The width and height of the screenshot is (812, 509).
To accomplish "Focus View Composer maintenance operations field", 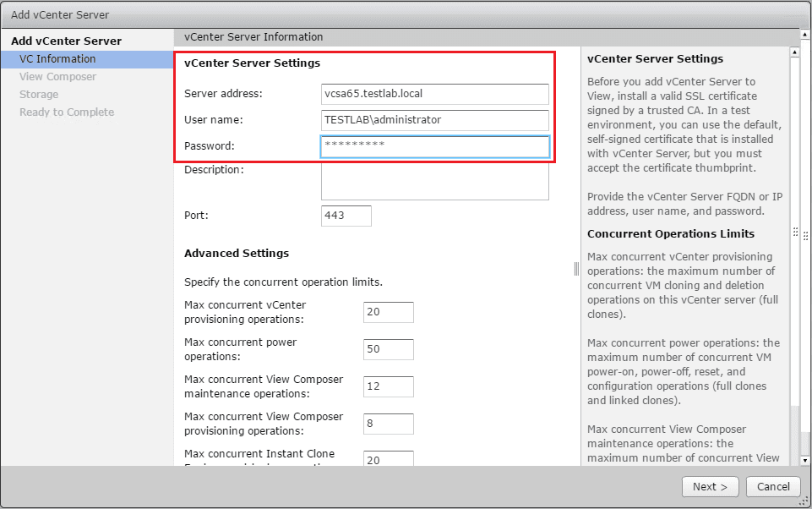I will (388, 386).
